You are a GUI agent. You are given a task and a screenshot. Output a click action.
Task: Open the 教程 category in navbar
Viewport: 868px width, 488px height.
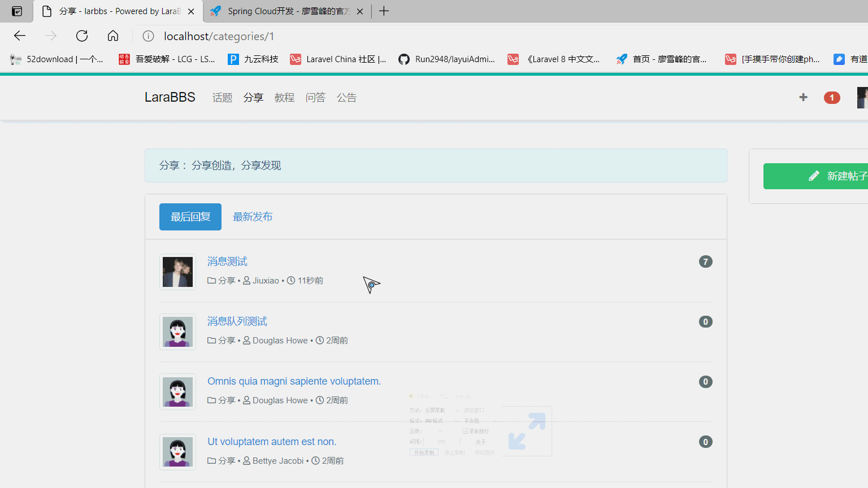tap(284, 98)
